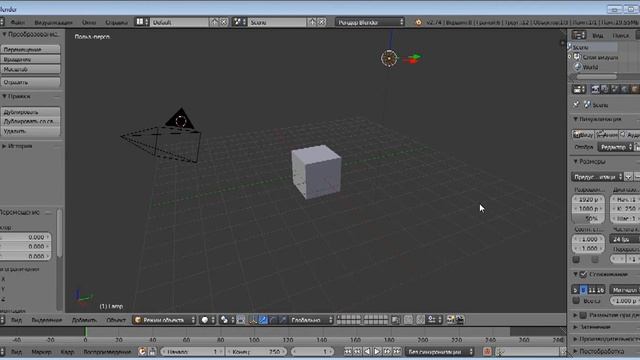This screenshot has width=640, height=360.
Task: Open the Window menu in info header
Action: click(x=89, y=22)
